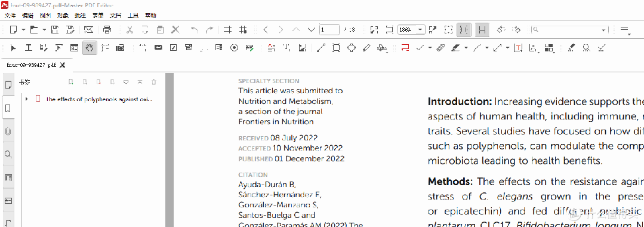Viewport: 644px width, 227px height.
Task: Save the document with the Save icon
Action: 55,30
